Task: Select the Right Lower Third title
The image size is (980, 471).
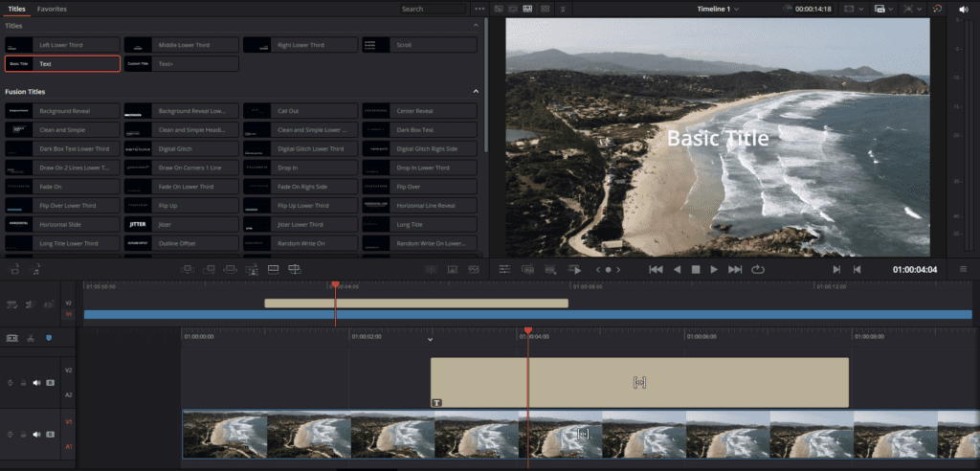Action: point(301,45)
